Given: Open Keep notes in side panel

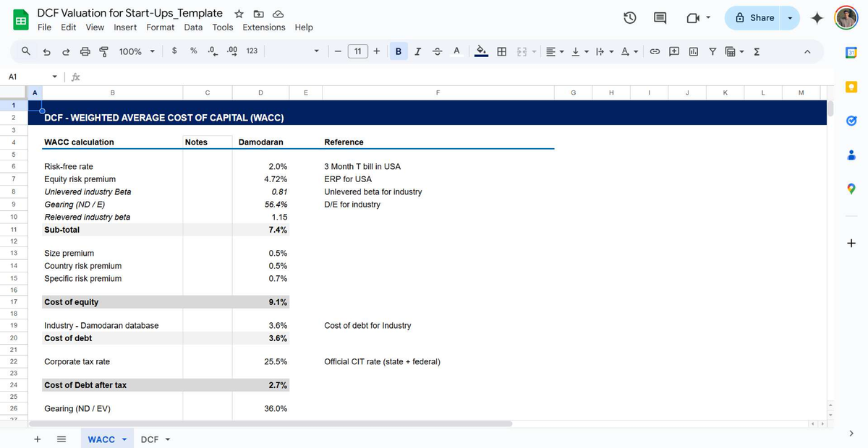Looking at the screenshot, I should pyautogui.click(x=851, y=87).
